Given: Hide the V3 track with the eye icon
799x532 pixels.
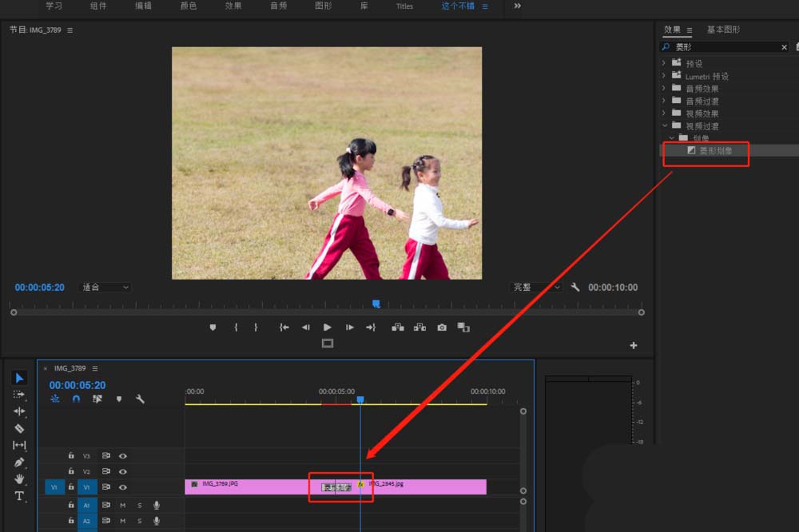Looking at the screenshot, I should [123, 455].
